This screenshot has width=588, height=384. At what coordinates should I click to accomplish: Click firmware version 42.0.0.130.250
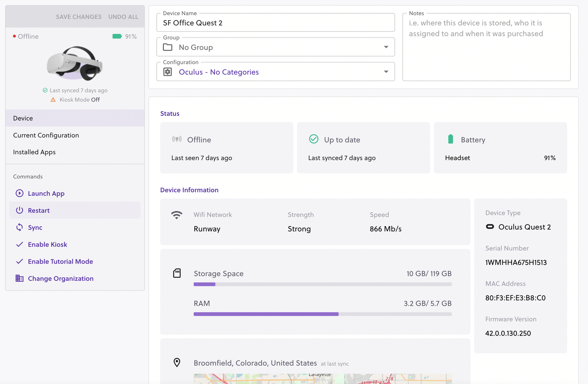coord(508,333)
